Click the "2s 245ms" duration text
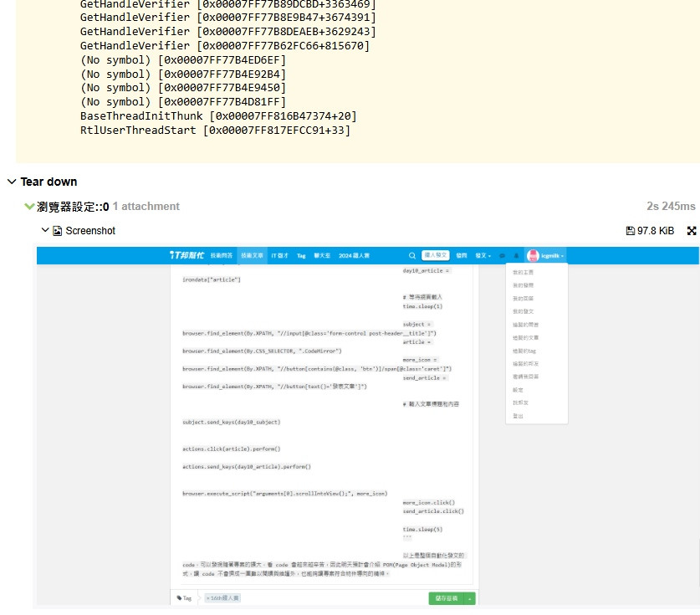 pyautogui.click(x=671, y=207)
